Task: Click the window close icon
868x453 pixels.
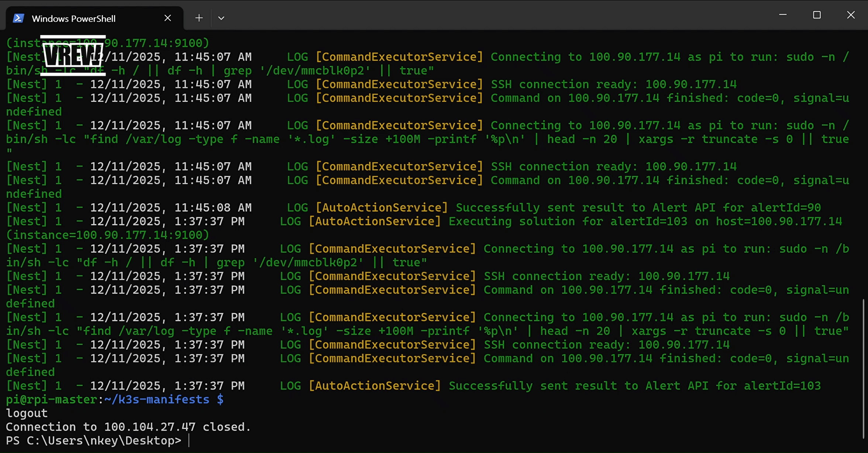Action: [851, 15]
